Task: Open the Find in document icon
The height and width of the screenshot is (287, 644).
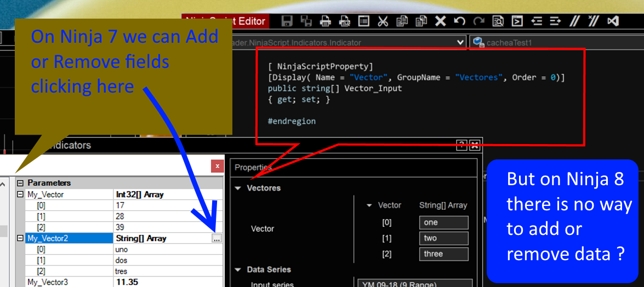Action: [x=498, y=21]
